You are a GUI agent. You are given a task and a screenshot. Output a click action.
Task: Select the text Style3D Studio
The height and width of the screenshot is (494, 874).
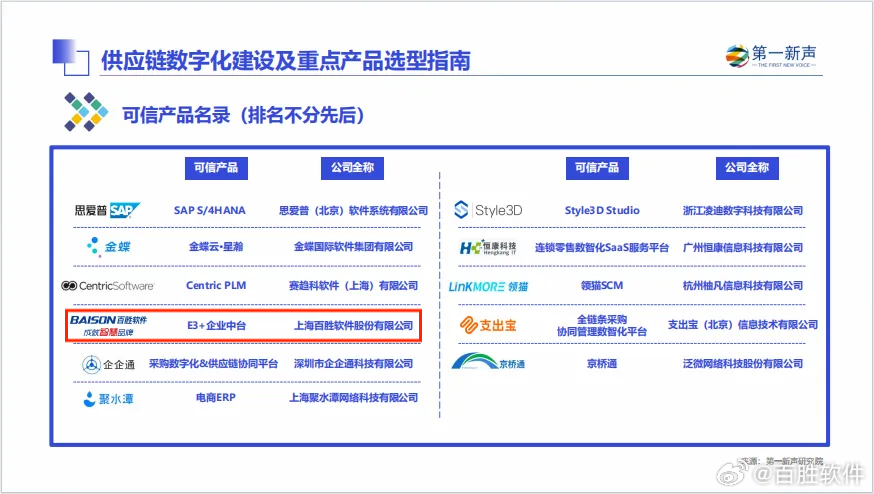(602, 210)
